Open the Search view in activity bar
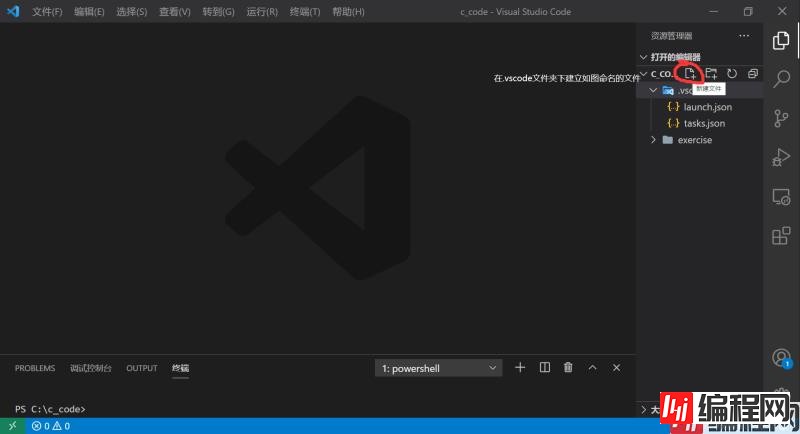 [781, 79]
